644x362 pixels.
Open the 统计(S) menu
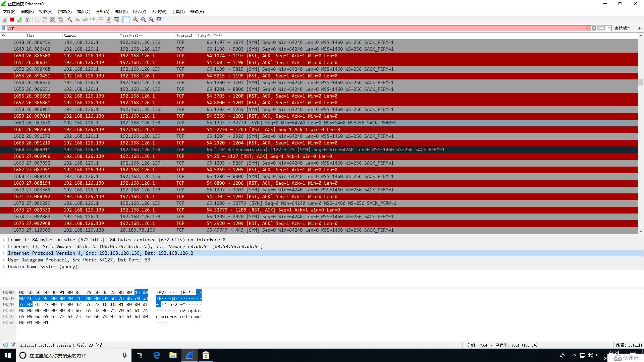(x=121, y=11)
